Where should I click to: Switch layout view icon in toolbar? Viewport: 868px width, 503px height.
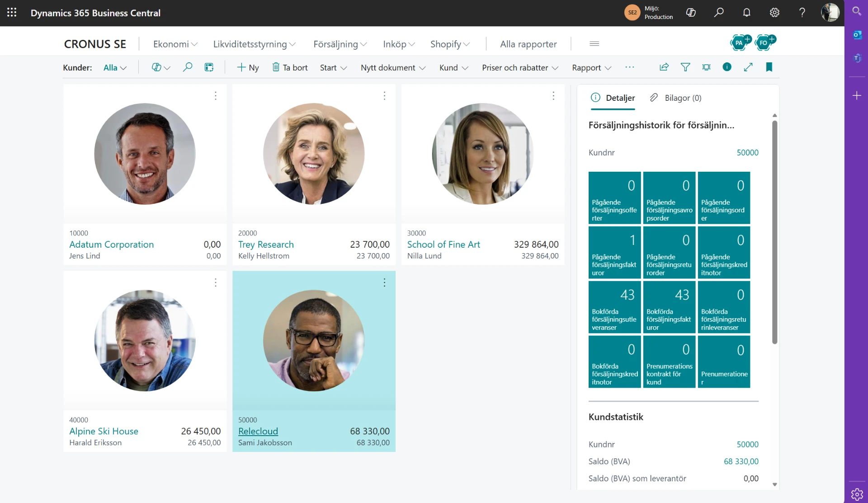209,67
